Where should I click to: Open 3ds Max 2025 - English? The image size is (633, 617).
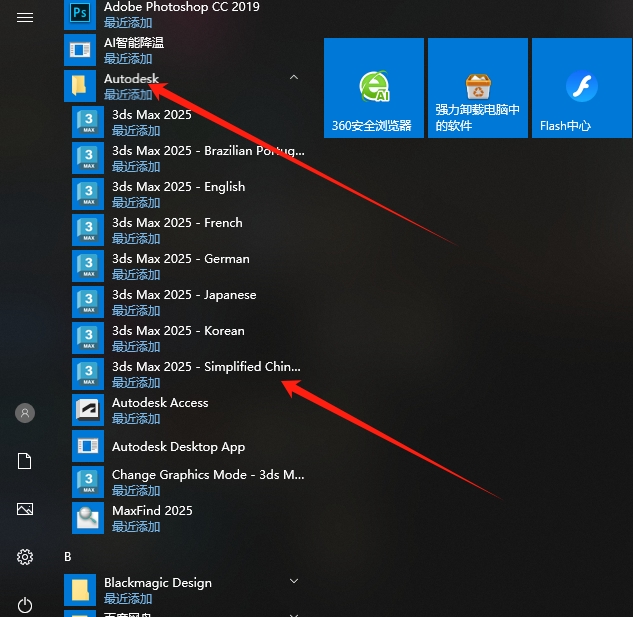(x=178, y=194)
